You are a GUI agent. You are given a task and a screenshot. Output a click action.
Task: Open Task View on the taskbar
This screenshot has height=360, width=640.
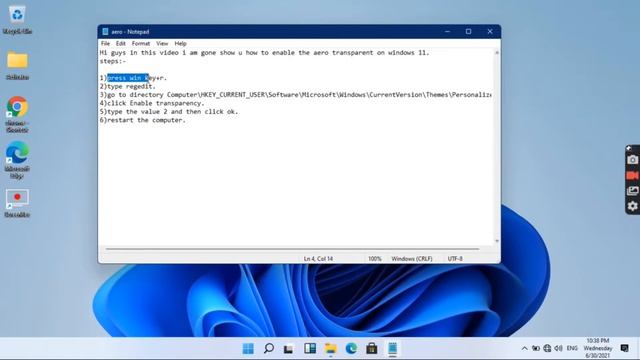coord(289,348)
